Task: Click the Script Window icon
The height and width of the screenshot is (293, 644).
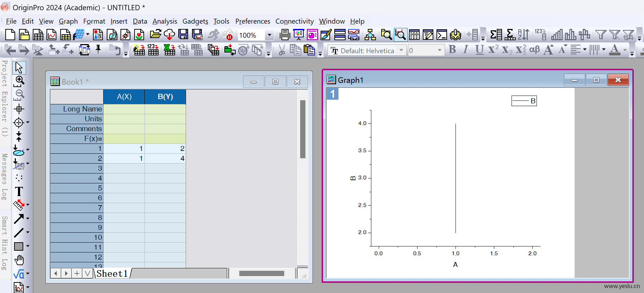Action: pos(441,35)
